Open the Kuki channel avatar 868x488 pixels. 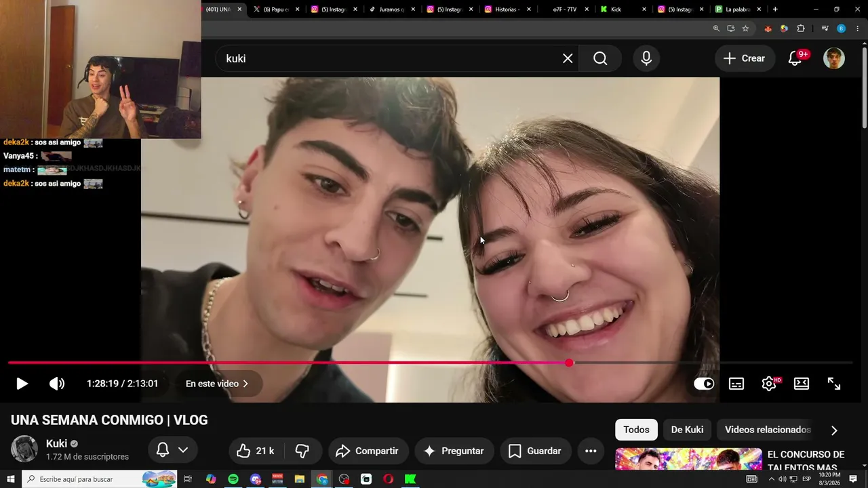point(24,449)
